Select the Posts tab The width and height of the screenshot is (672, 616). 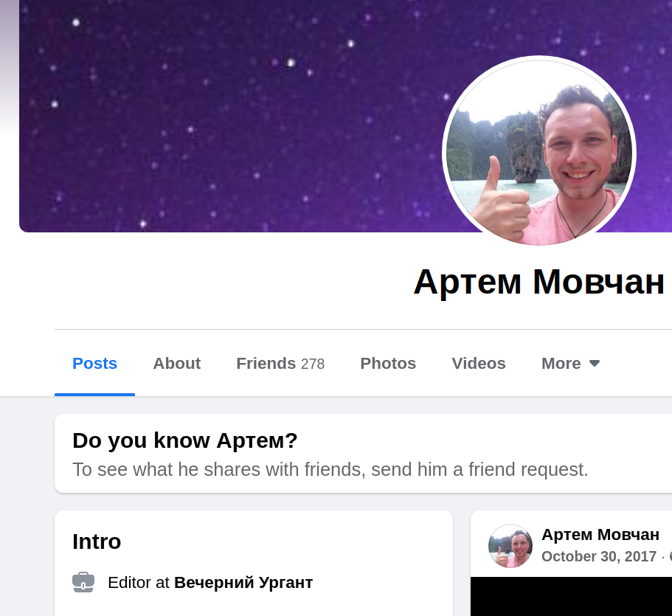point(94,364)
